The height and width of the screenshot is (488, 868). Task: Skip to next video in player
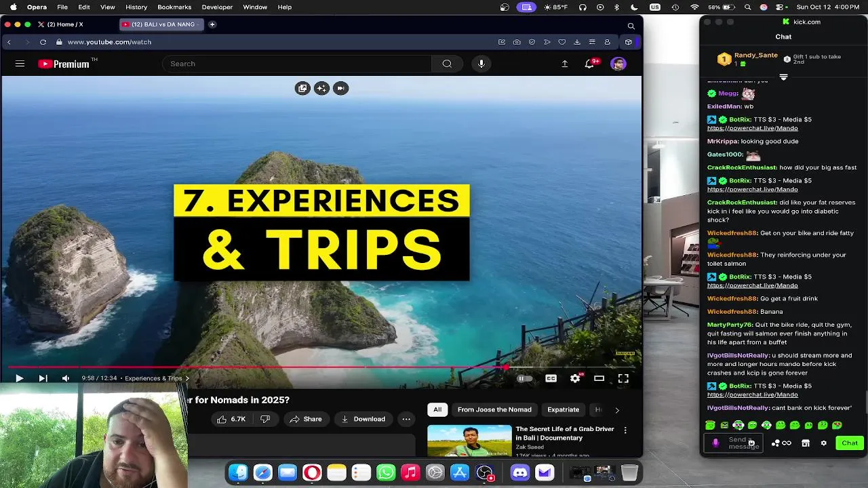(x=43, y=378)
